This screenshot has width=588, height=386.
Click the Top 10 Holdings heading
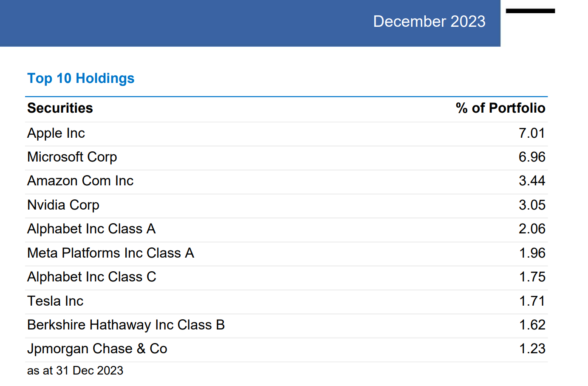coord(81,78)
